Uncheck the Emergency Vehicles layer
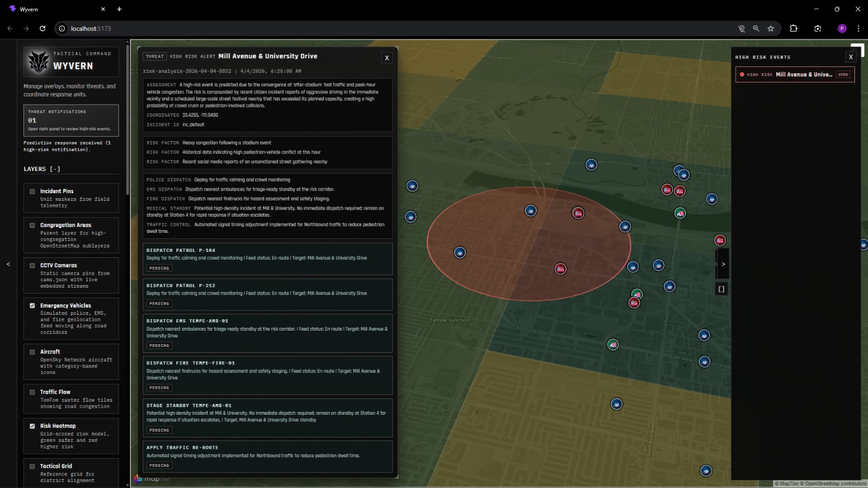Viewport: 868px width, 488px height. (33, 306)
